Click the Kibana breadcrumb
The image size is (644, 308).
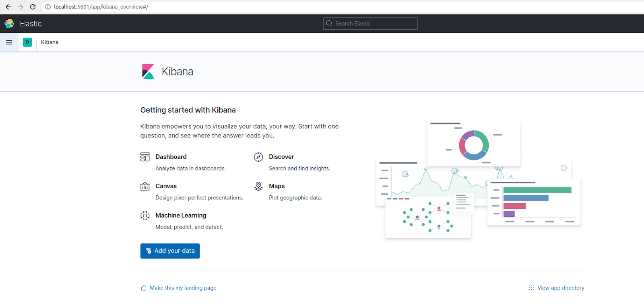point(50,42)
